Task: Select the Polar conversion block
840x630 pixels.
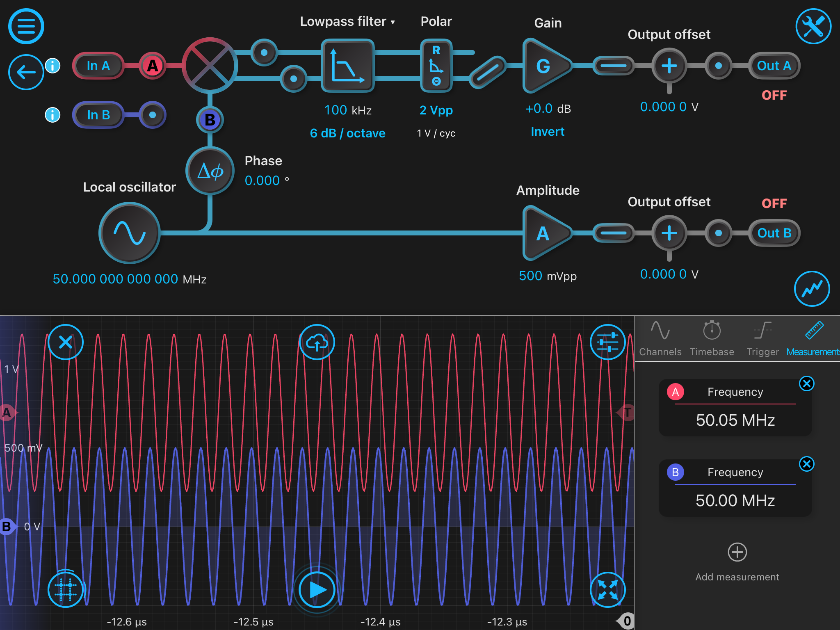Action: click(x=436, y=66)
